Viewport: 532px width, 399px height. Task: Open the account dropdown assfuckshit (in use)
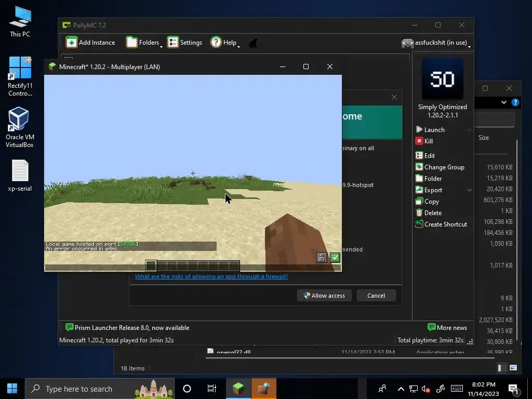tap(436, 43)
